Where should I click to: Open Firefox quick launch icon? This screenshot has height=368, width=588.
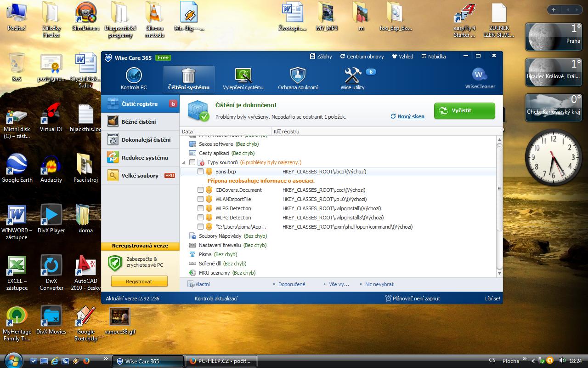point(86,361)
